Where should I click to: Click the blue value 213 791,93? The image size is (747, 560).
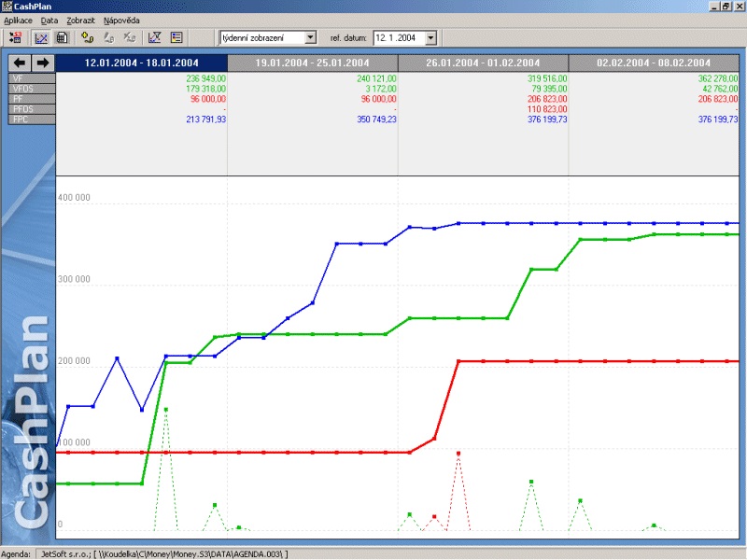(205, 119)
